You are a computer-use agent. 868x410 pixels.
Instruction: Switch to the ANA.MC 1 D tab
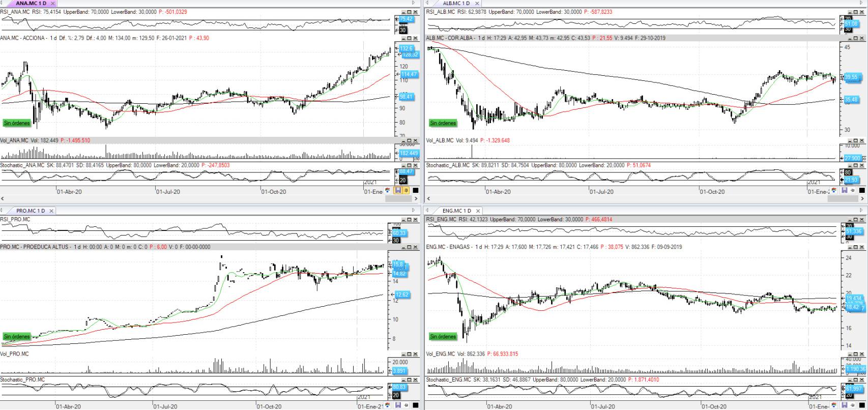31,4
